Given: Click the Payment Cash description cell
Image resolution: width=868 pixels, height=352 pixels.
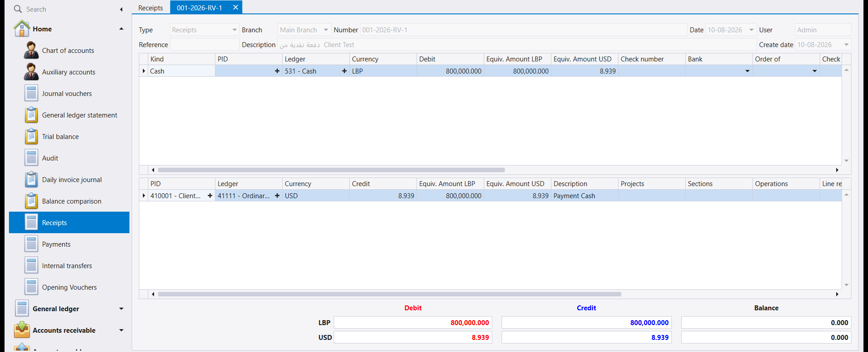Looking at the screenshot, I should click(584, 196).
